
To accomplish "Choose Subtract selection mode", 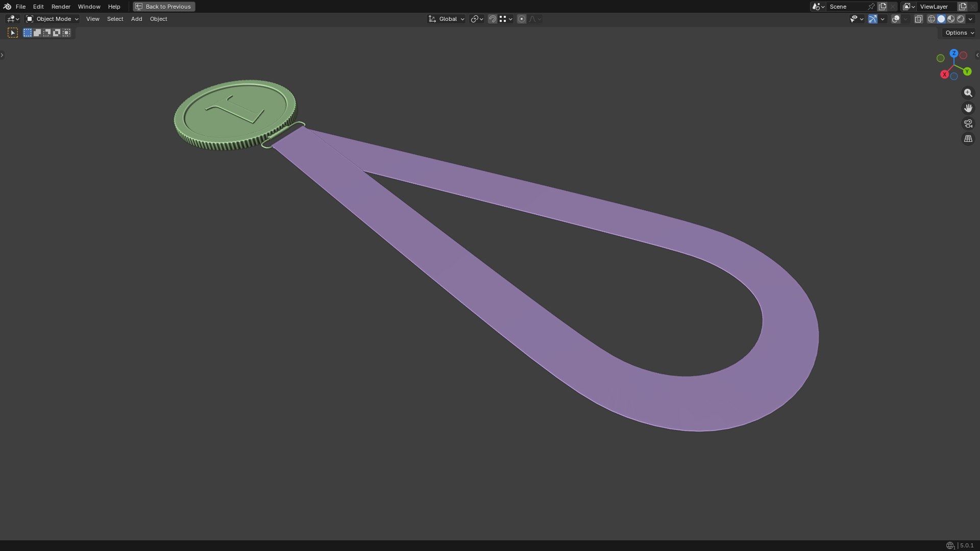I will 47,33.
